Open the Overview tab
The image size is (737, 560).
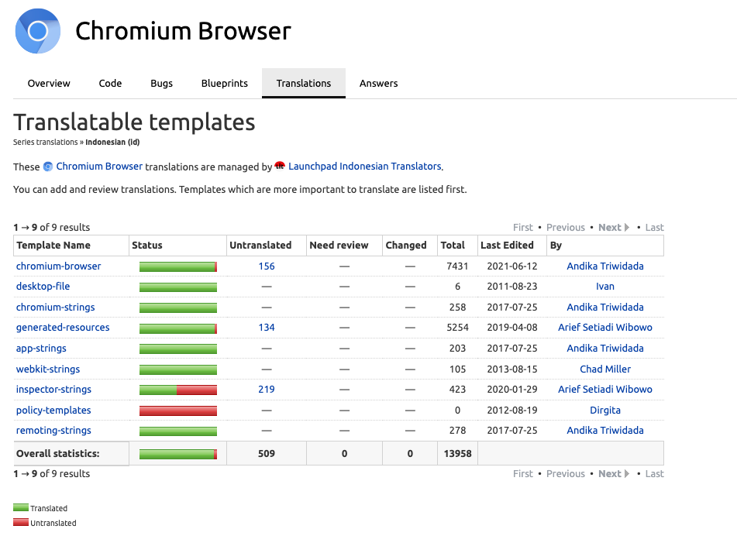49,83
